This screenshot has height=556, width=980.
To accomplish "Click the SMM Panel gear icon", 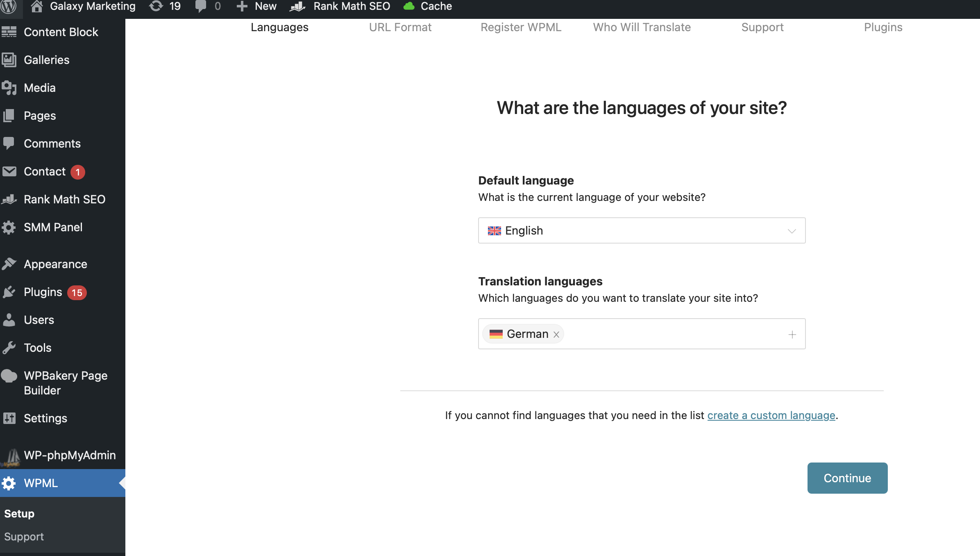I will click(9, 227).
